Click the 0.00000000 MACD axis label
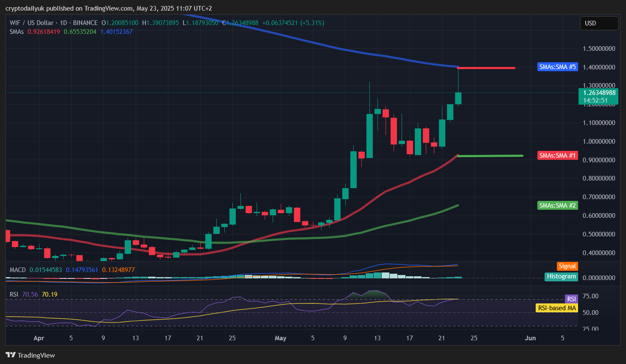This screenshot has height=364, width=626. click(599, 278)
